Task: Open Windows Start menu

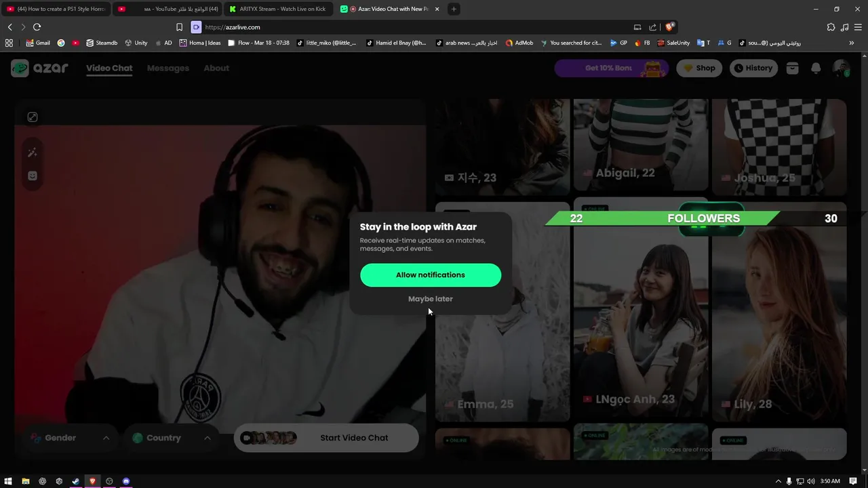Action: point(8,481)
